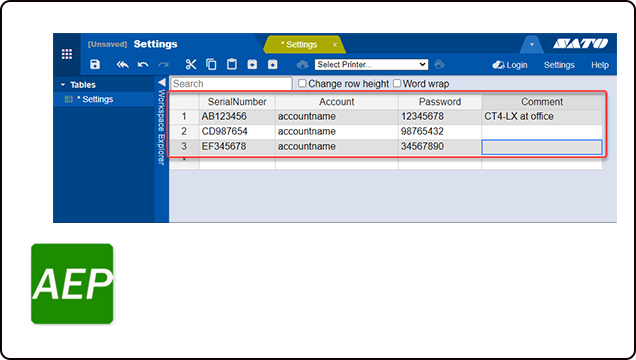Click the Undo all double-arrow icon
The height and width of the screenshot is (360, 636).
[122, 64]
